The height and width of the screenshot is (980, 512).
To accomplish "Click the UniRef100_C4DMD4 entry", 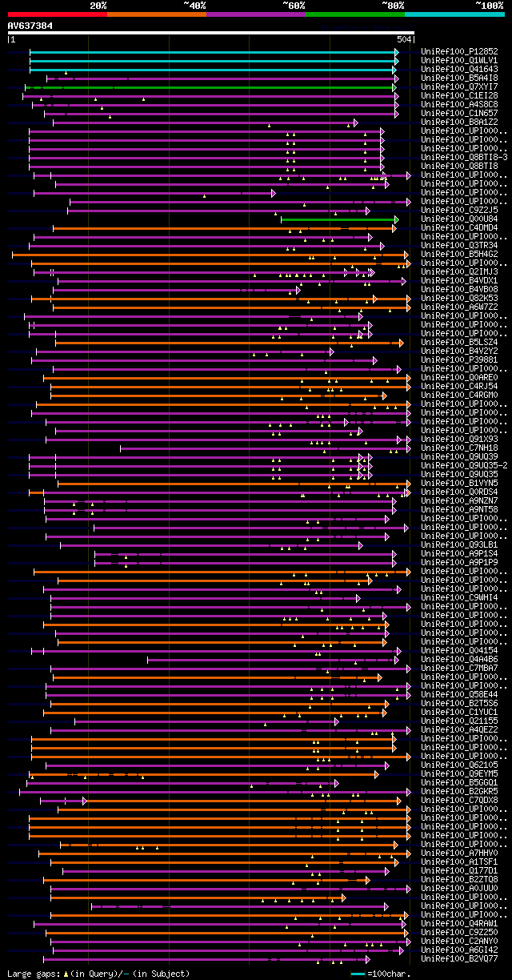I will (460, 227).
